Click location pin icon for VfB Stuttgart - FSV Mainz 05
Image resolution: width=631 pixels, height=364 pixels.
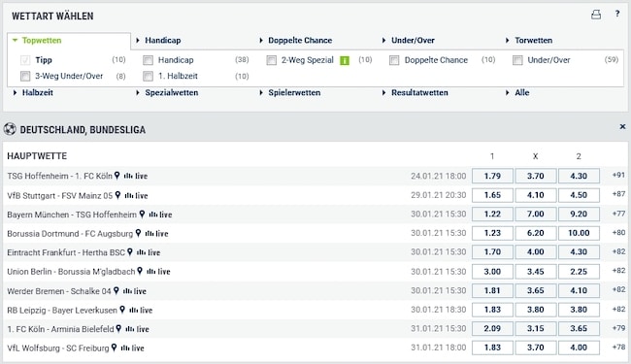117,195
